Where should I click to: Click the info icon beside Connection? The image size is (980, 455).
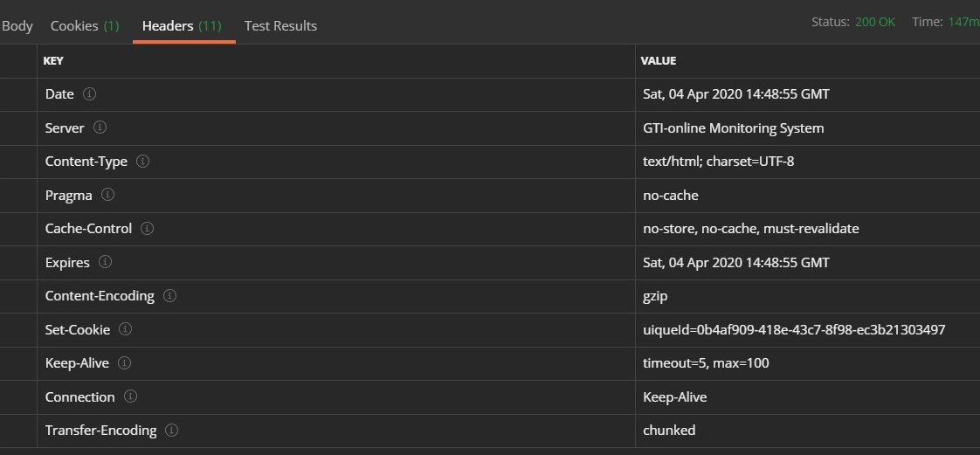tap(131, 396)
